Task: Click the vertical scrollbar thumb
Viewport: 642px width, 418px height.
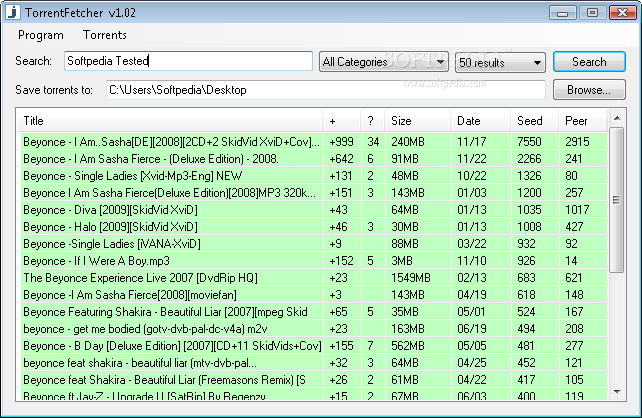Action: click(x=616, y=200)
